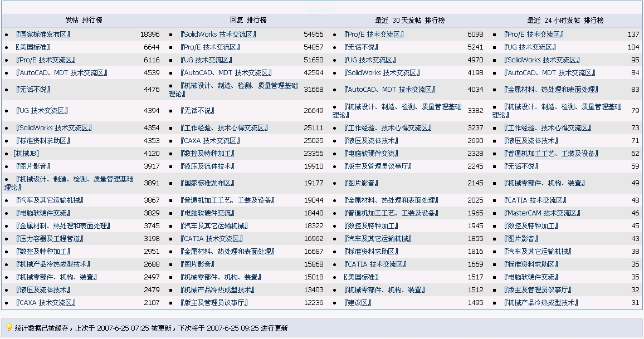
Task: Open 『机械产品冷热成型技术』 in row with 2688
Action: (53, 264)
